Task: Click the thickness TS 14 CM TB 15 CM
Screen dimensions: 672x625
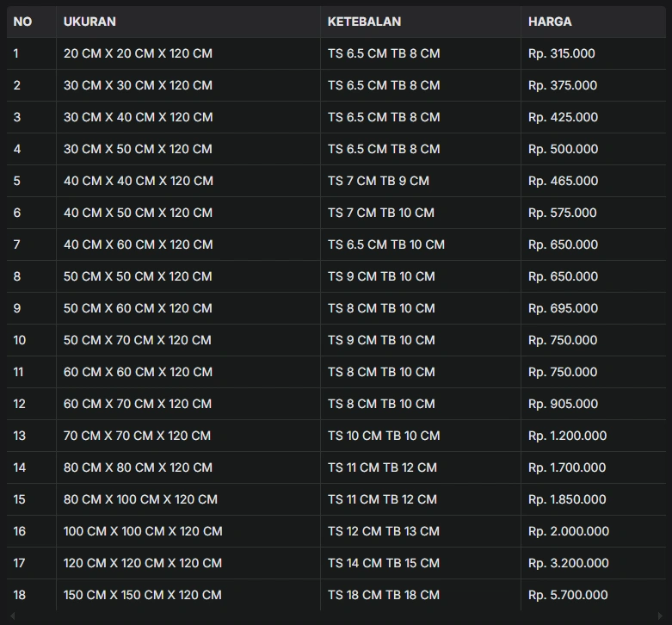Action: pos(384,563)
